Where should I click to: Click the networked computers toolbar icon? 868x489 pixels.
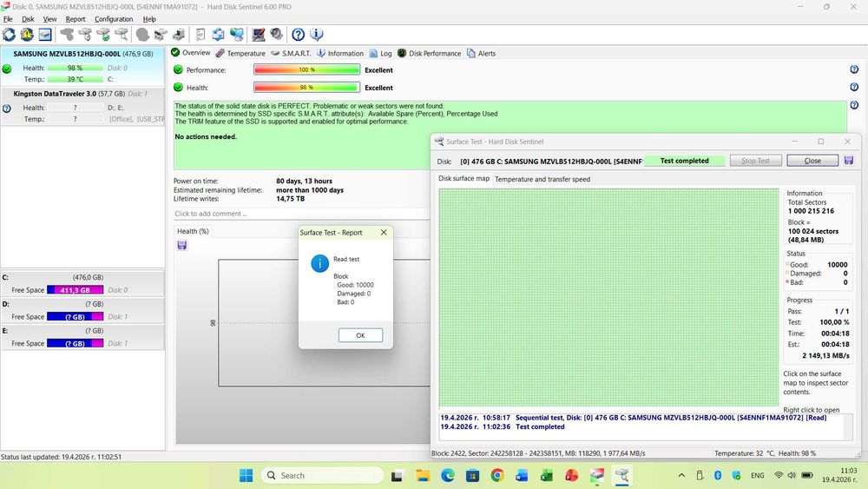237,35
